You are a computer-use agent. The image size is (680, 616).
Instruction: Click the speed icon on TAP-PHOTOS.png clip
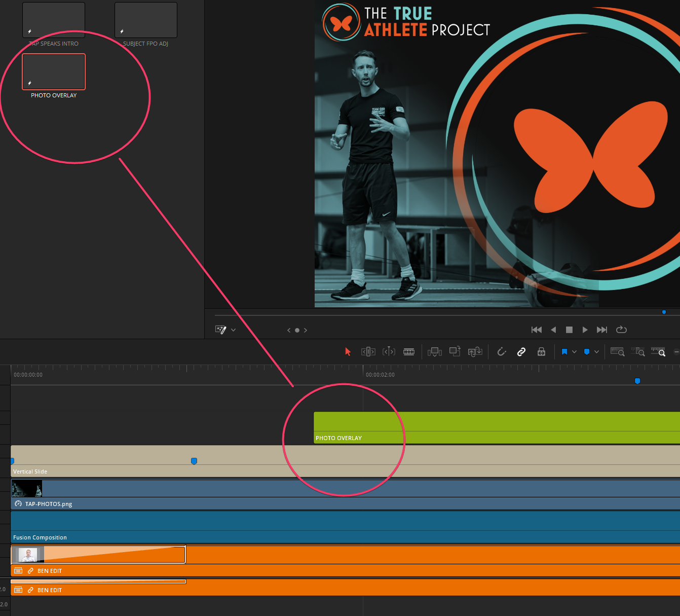(x=18, y=503)
